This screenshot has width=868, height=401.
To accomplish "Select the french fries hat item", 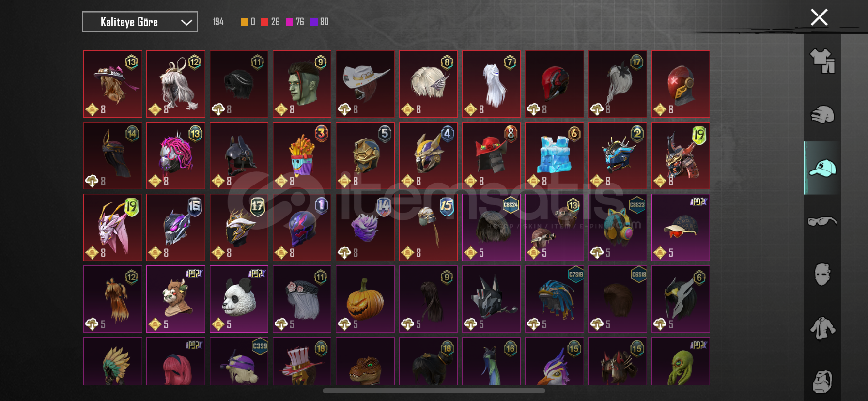I will (x=302, y=155).
